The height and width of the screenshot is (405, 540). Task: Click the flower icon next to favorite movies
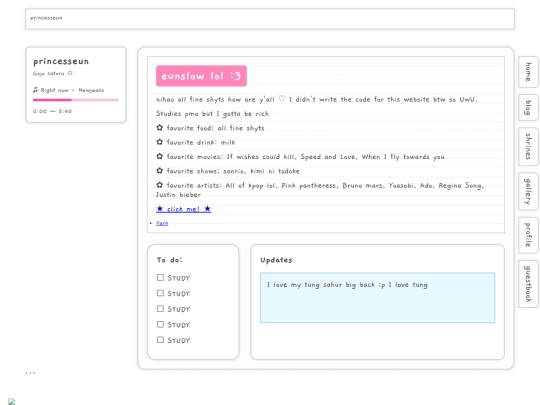(159, 156)
